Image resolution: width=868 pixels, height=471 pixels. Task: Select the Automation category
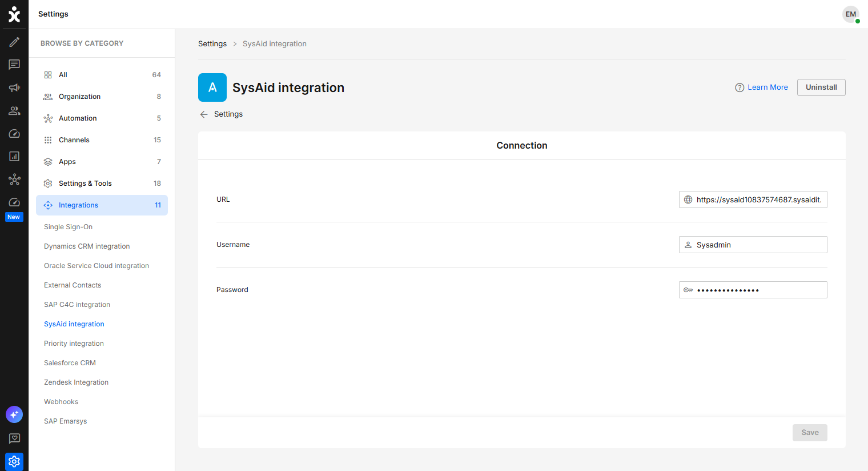pos(102,118)
